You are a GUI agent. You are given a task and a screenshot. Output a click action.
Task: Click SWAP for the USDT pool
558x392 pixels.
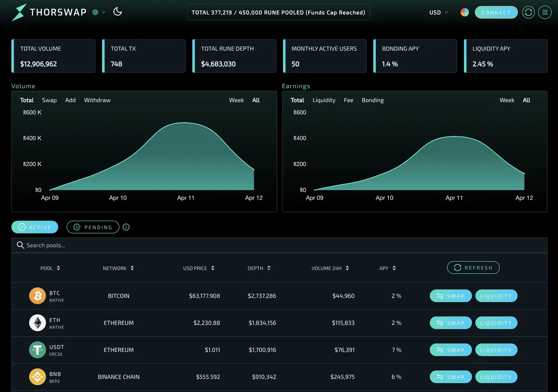coord(451,350)
